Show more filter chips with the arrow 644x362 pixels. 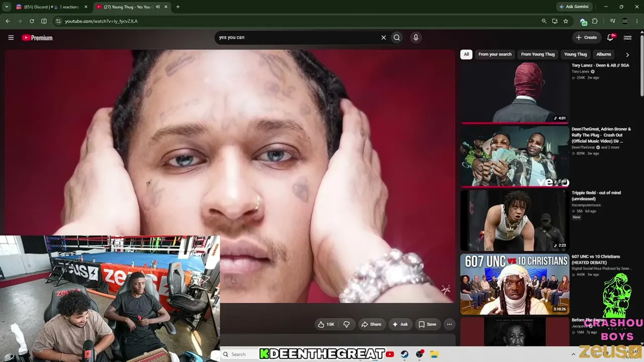point(627,54)
